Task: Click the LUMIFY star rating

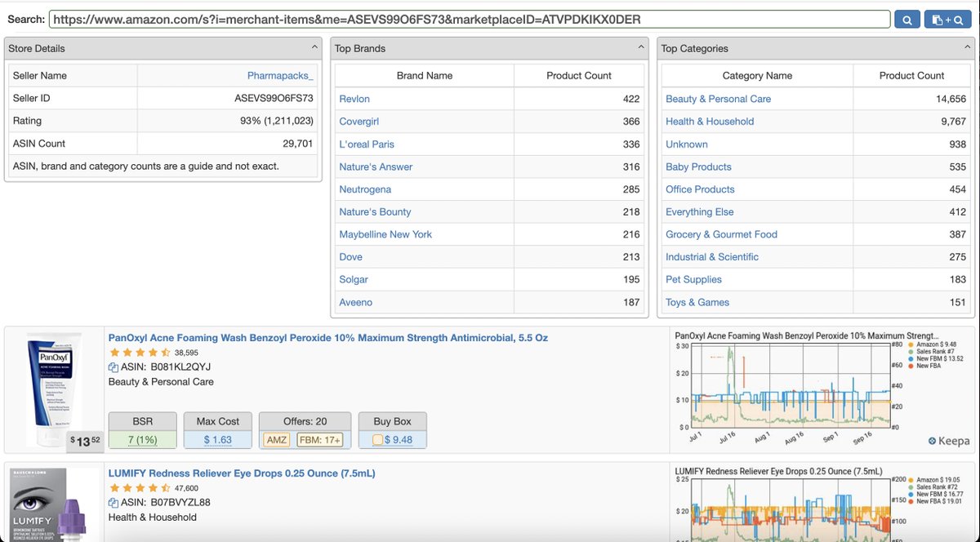Action: click(x=140, y=488)
